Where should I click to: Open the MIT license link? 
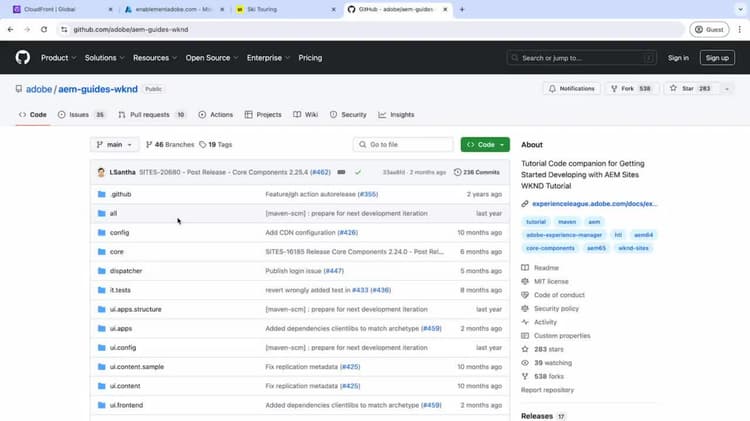[x=551, y=281]
